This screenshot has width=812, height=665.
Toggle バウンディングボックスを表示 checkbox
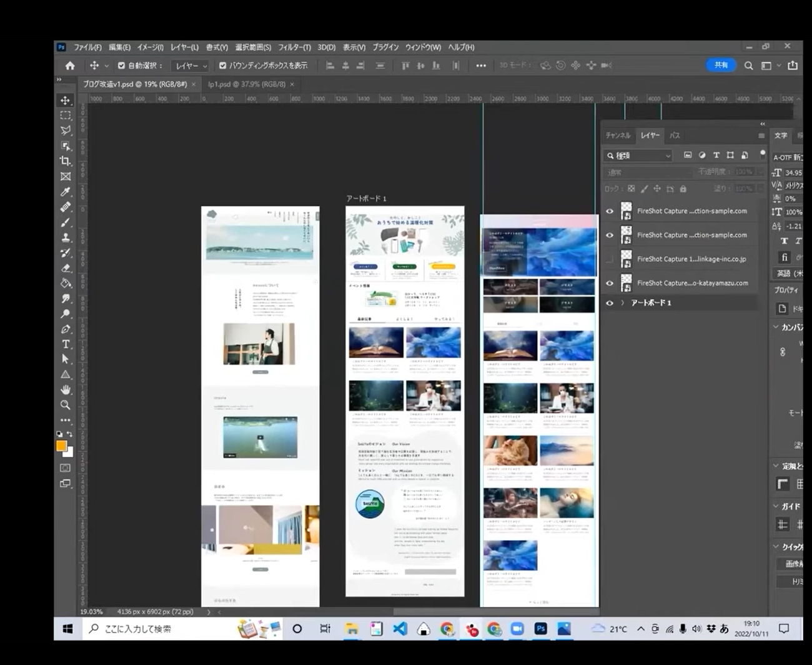(x=222, y=66)
